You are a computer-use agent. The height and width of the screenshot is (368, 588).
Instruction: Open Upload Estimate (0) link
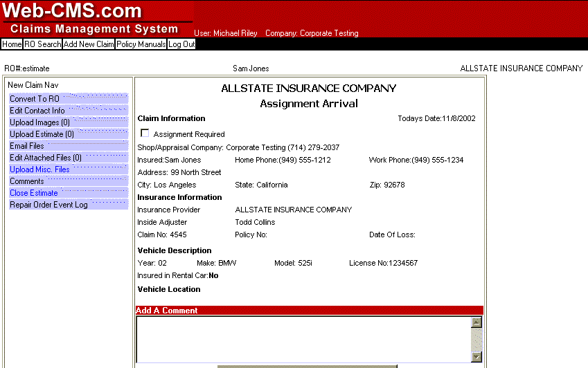pos(42,134)
